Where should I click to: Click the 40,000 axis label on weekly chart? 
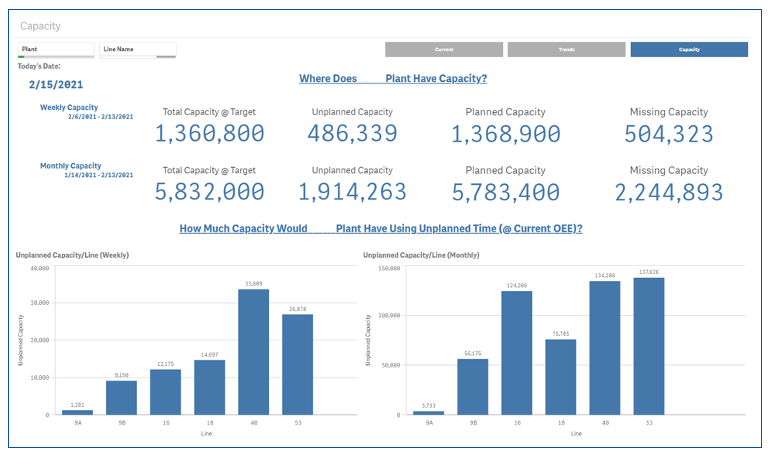[40, 269]
